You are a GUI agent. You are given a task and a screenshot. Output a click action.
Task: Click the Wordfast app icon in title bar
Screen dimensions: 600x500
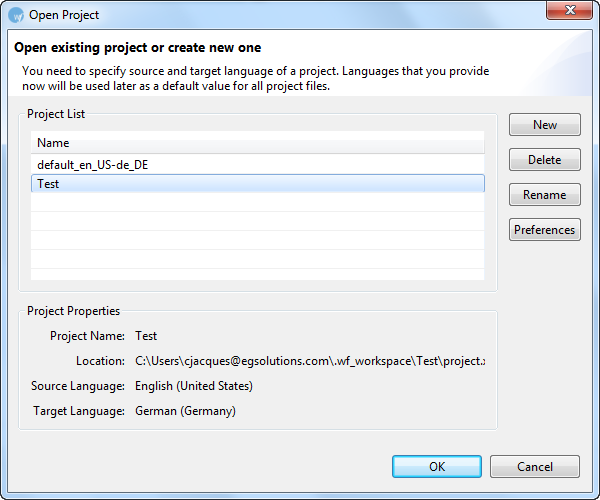[x=16, y=15]
